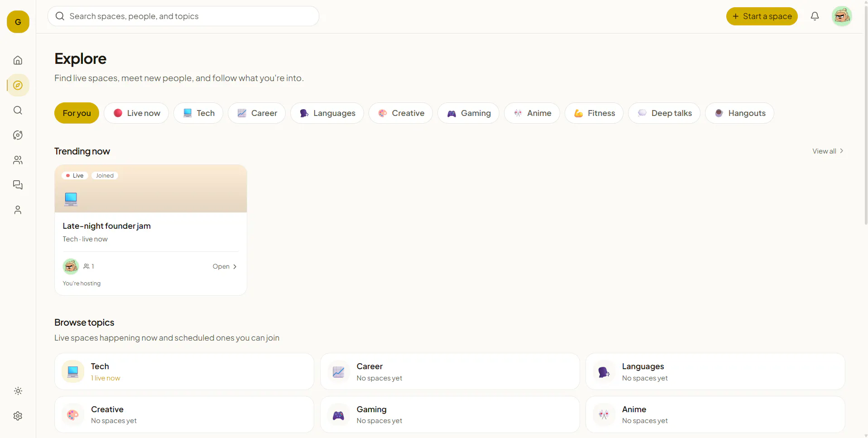Open notifications bell
The width and height of the screenshot is (868, 438).
(x=815, y=16)
